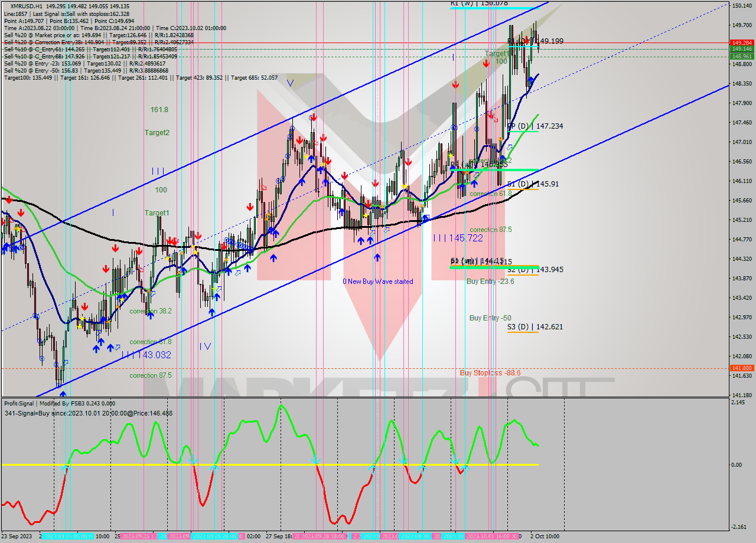Click the 'I I I 143.032' wave label
This screenshot has width=756, height=543.
point(146,355)
